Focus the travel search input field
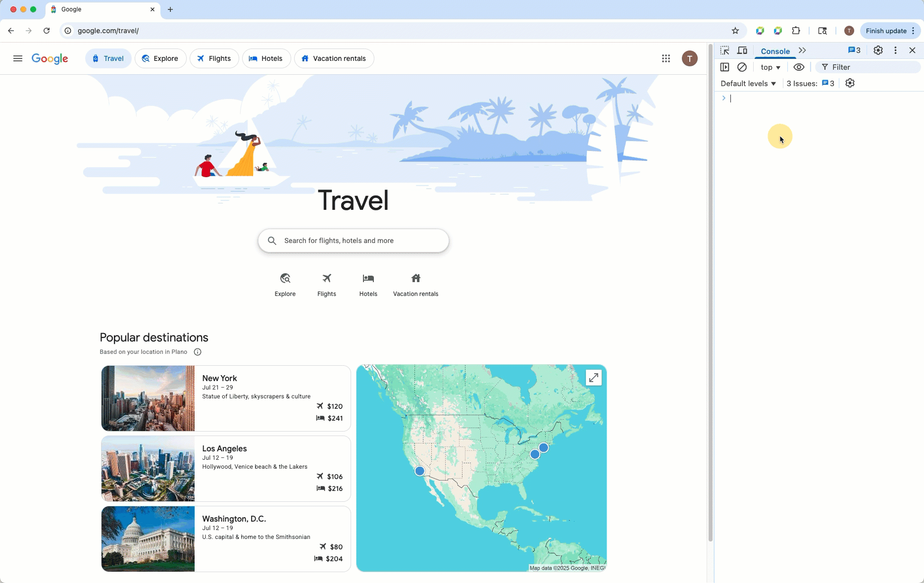924x583 pixels. 354,241
